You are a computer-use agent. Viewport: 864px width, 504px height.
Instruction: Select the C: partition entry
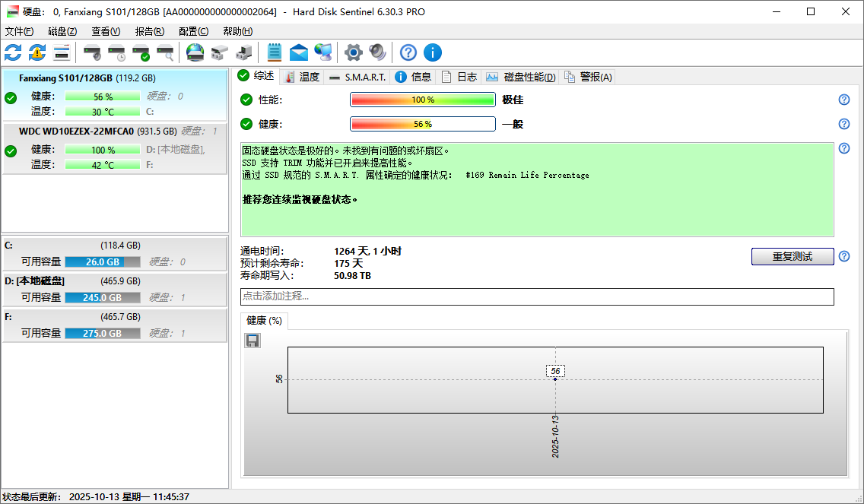(115, 254)
